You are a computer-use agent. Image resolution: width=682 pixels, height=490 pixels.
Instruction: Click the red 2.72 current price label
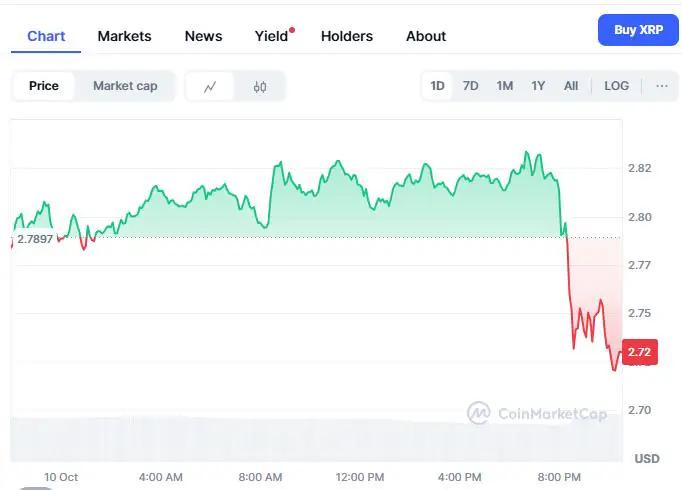(x=640, y=352)
